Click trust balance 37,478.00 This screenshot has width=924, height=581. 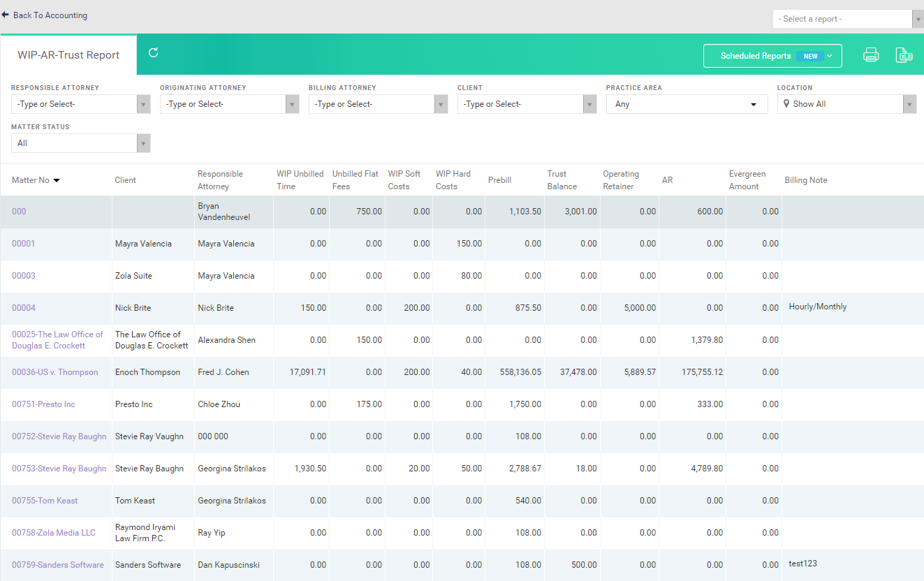578,372
